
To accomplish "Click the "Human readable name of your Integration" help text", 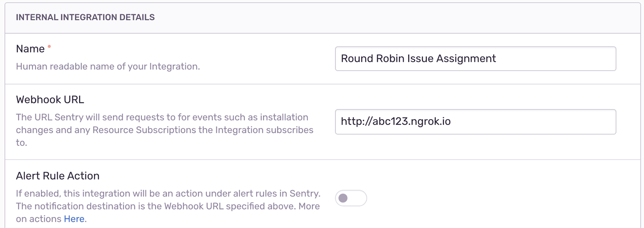I will (108, 67).
